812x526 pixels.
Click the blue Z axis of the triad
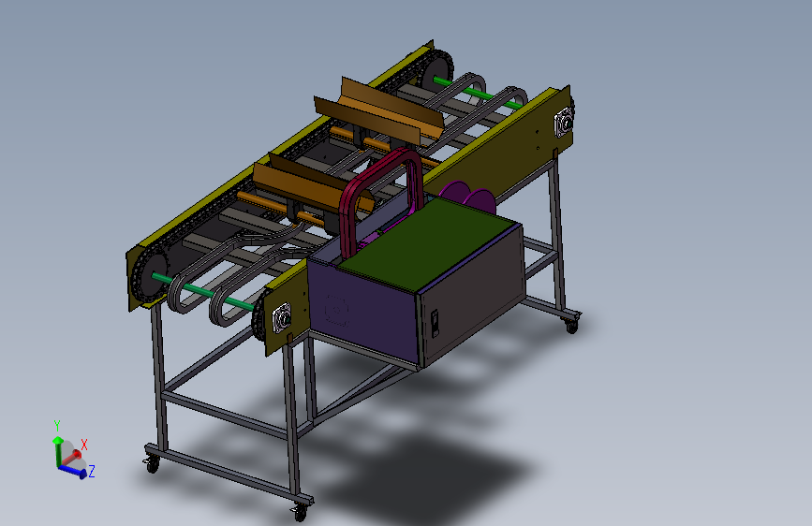(73, 470)
